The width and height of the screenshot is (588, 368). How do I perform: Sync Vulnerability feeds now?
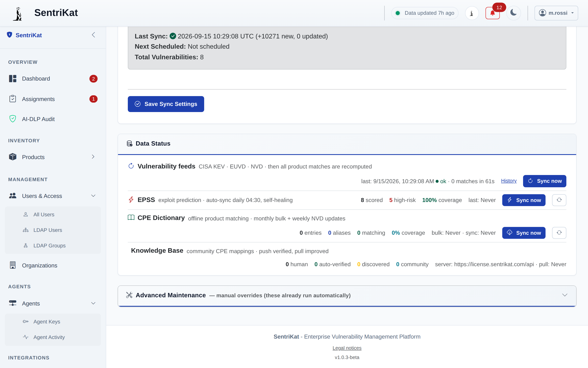(545, 181)
